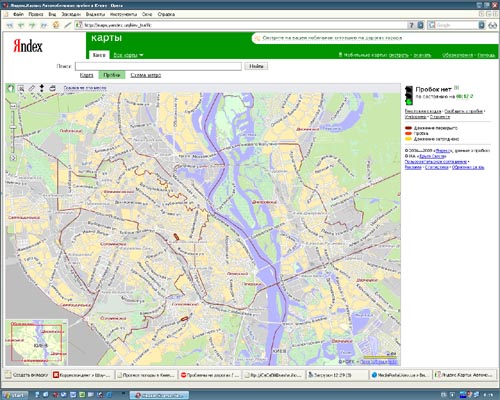Click the Opera icon in window title bar
This screenshot has width=500, height=400.
point(5,5)
